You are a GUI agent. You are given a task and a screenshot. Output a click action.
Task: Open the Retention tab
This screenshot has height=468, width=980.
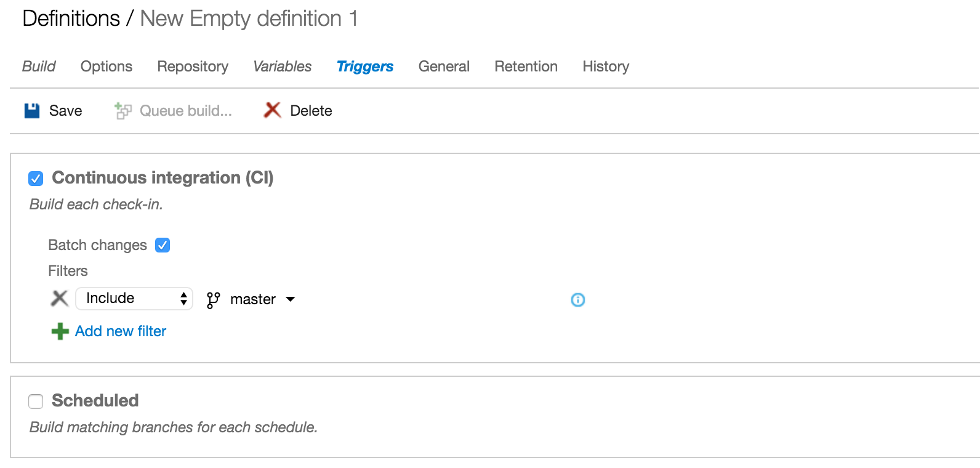[x=526, y=67]
